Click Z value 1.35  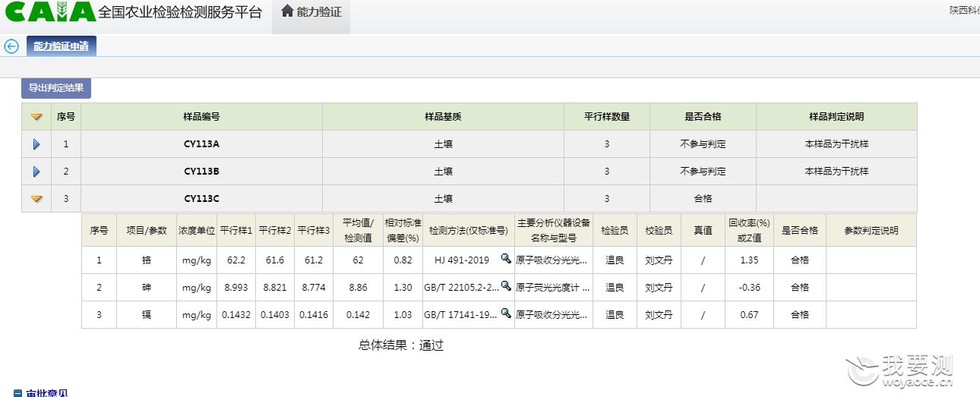[749, 260]
